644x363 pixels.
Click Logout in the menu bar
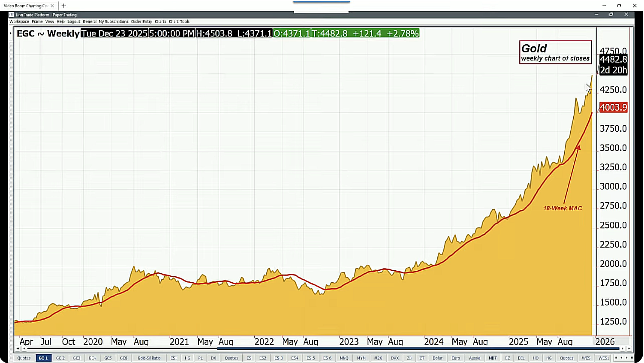click(x=74, y=21)
